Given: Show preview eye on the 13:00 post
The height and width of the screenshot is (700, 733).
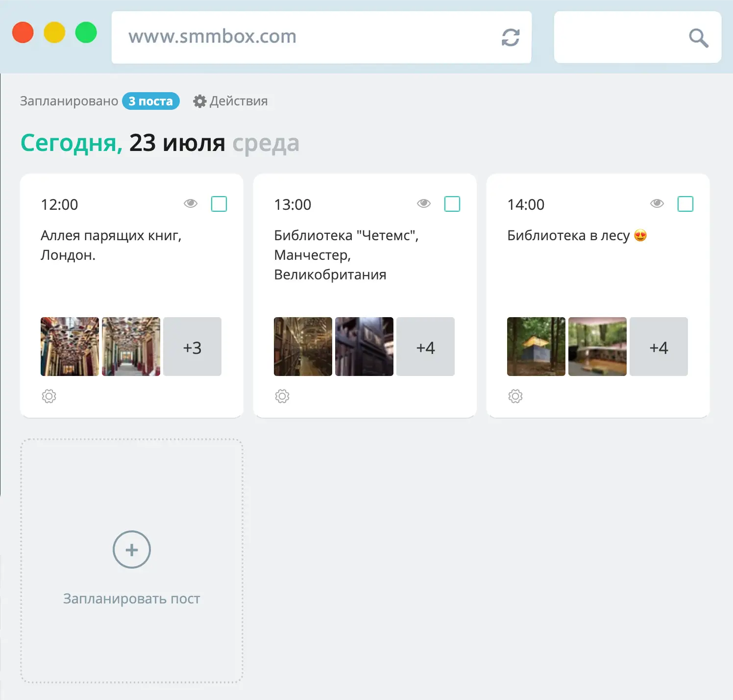Looking at the screenshot, I should [x=424, y=203].
